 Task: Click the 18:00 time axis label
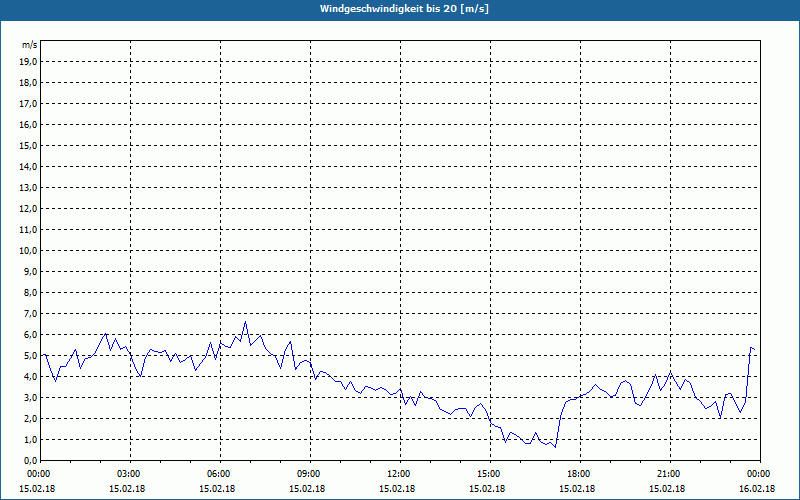click(580, 474)
